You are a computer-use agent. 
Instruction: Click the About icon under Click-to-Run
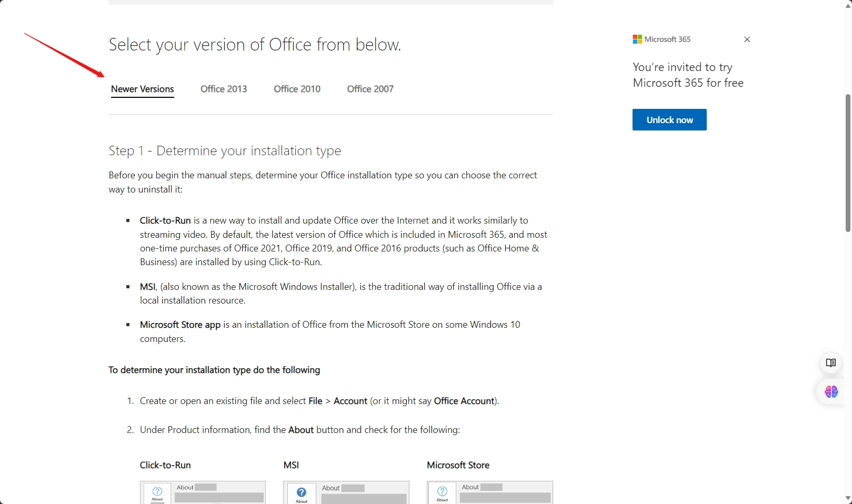click(157, 492)
